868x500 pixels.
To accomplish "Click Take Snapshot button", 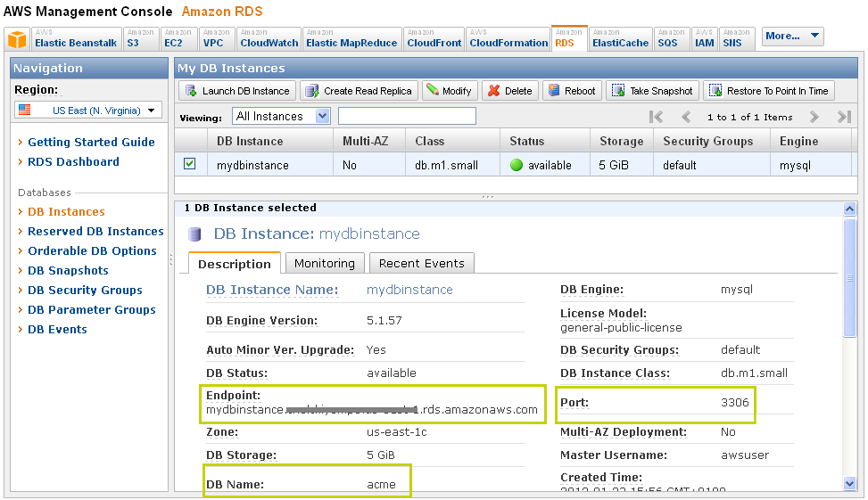I will coord(653,91).
